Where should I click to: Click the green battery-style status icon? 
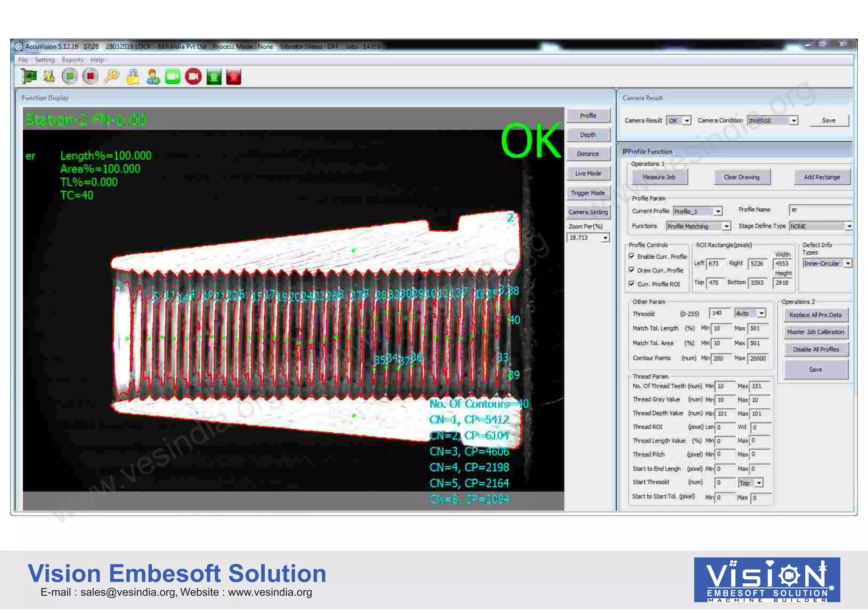coord(214,77)
